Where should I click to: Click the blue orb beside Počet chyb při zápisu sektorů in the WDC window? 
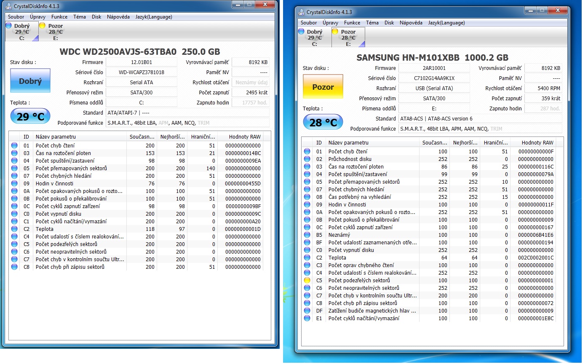coord(14,267)
